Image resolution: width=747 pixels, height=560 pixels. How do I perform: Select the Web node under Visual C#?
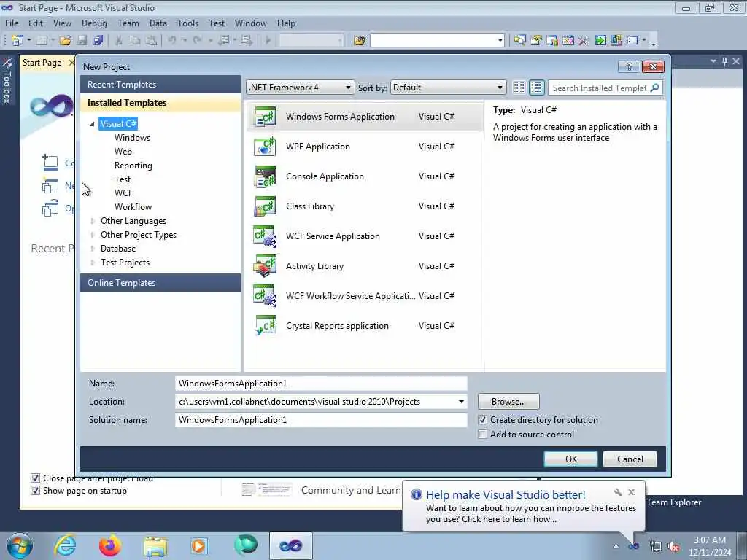pyautogui.click(x=123, y=152)
